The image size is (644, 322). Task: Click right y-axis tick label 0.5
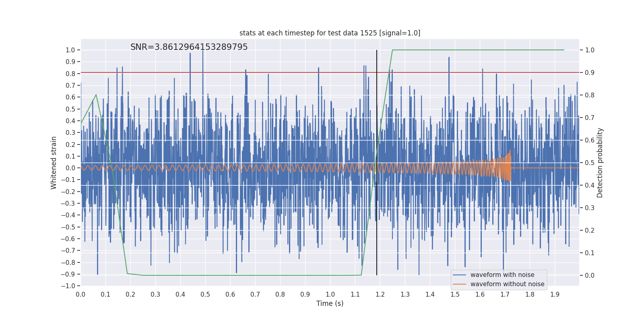pyautogui.click(x=590, y=163)
